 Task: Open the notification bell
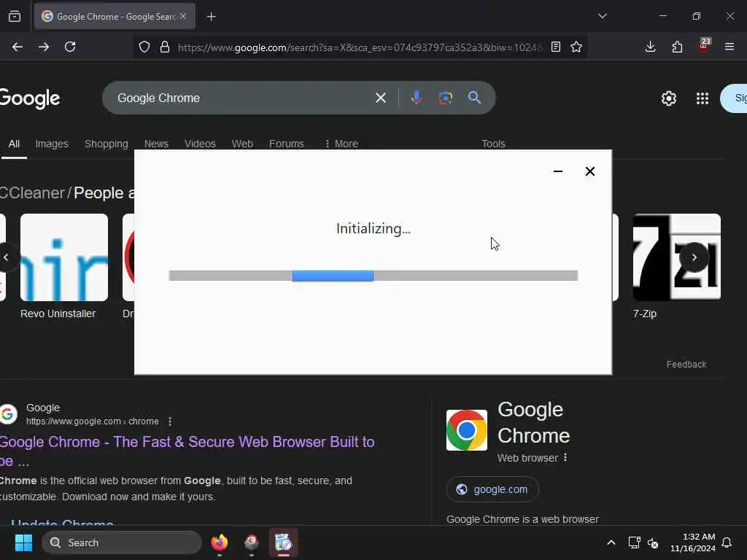pos(727,542)
